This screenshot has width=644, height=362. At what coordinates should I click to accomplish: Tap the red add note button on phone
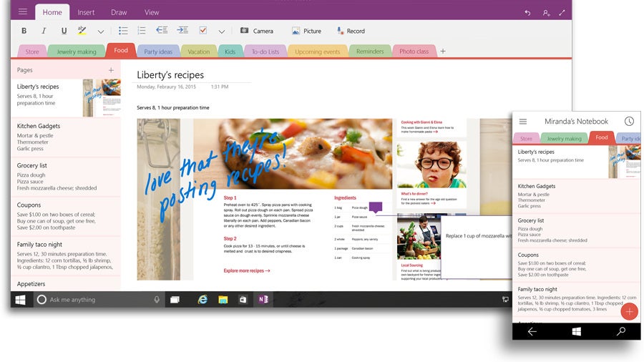pyautogui.click(x=630, y=311)
